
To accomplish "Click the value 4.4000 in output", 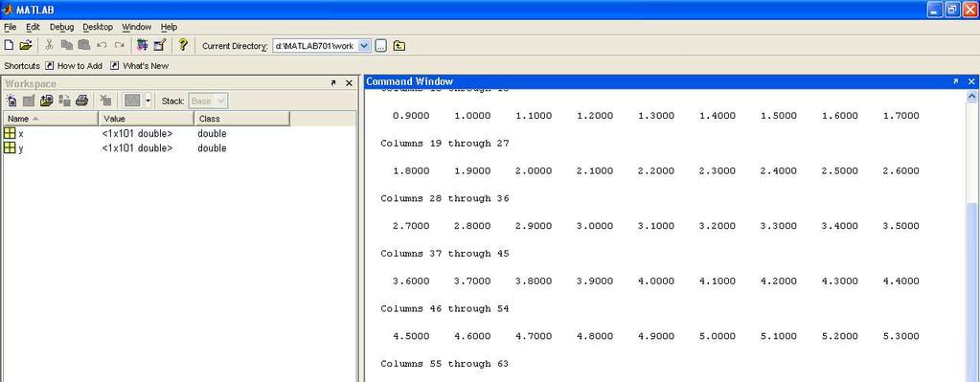I will (900, 281).
